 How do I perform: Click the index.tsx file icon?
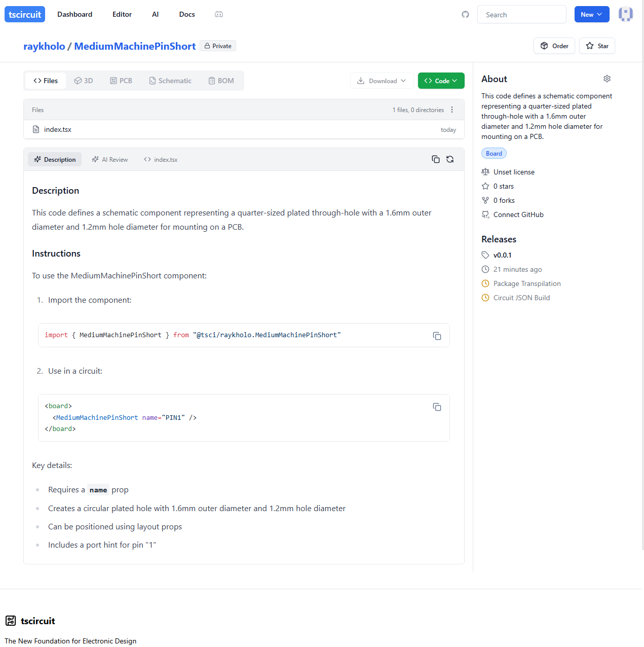(x=36, y=129)
